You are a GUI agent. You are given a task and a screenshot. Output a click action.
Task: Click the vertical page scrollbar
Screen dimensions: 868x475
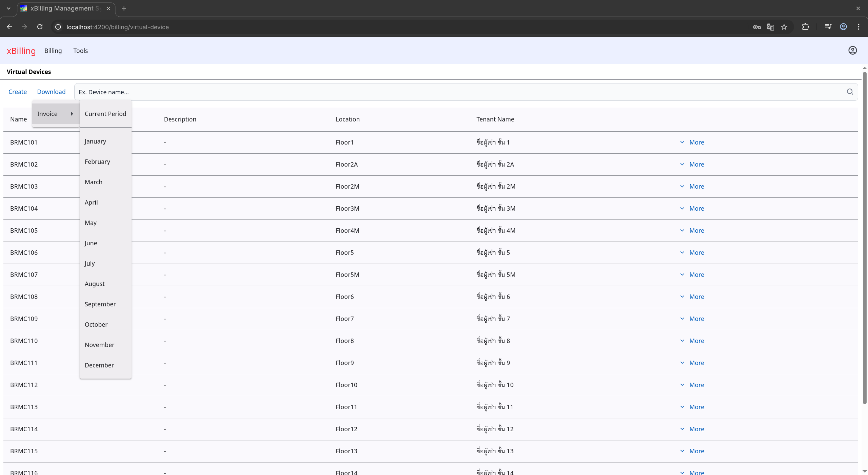(864, 236)
